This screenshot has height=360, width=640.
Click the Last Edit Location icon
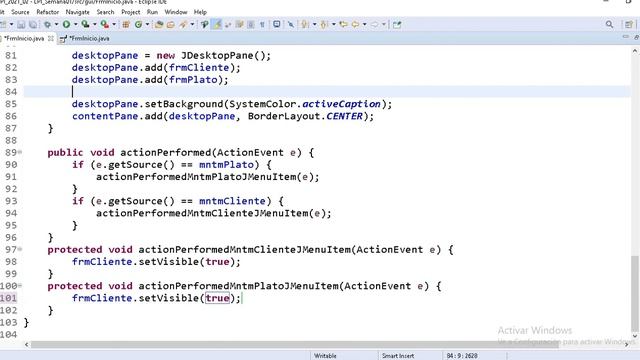coord(343,24)
